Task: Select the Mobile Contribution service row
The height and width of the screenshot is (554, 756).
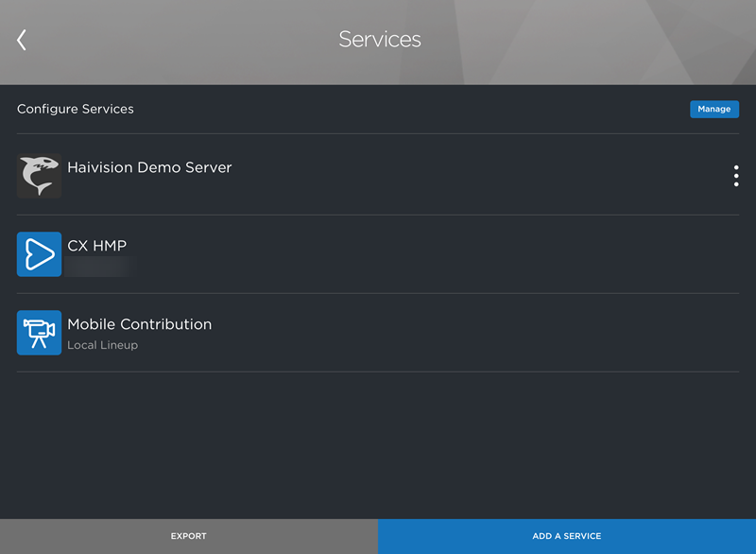Action: pyautogui.click(x=378, y=333)
